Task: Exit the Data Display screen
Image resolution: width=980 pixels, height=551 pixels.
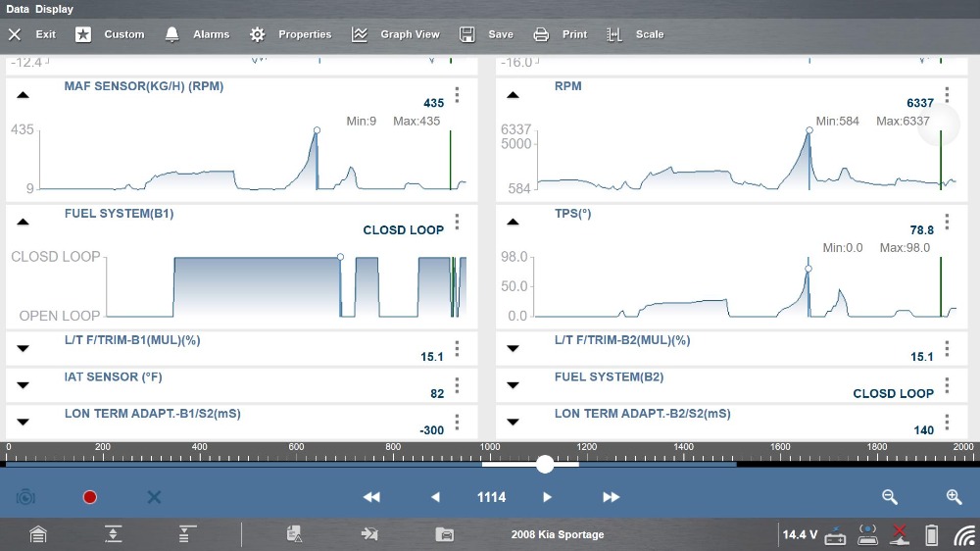Action: [x=32, y=34]
